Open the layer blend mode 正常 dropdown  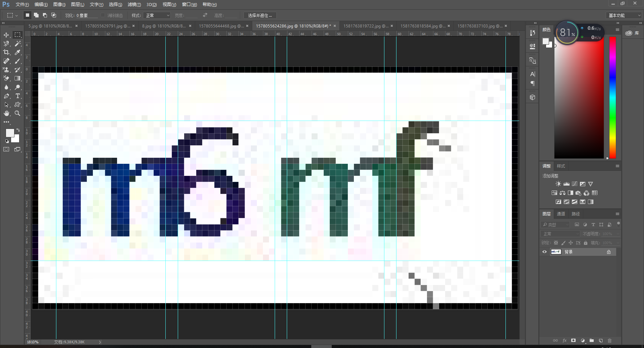[560, 234]
